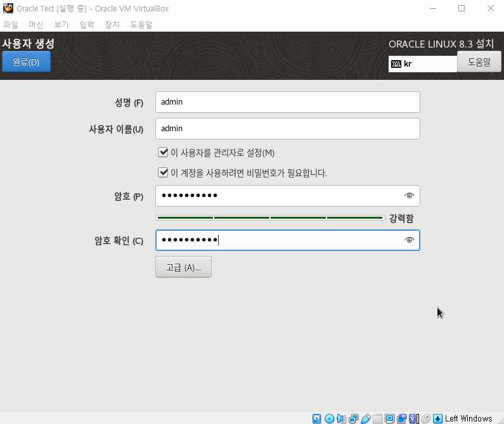Click the hard disk activity status icon
Screen dimensions: 504x424
coord(316,418)
